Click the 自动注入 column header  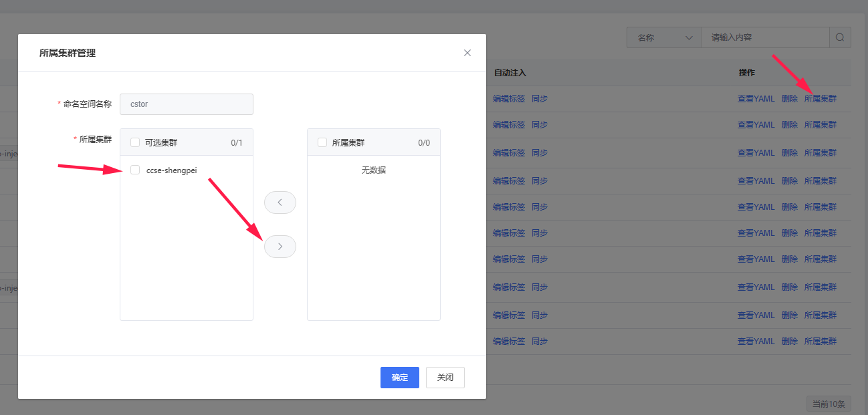click(x=510, y=72)
